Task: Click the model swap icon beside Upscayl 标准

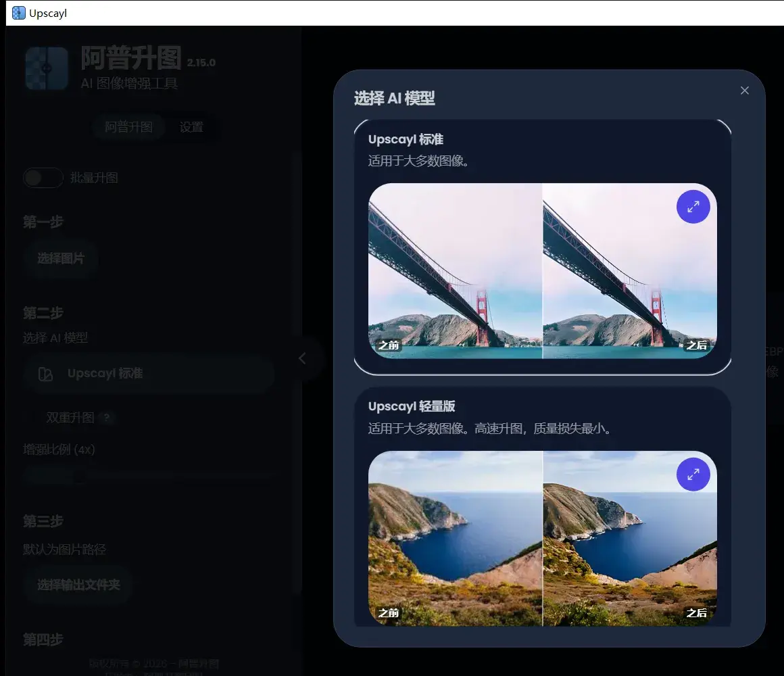Action: tap(45, 374)
